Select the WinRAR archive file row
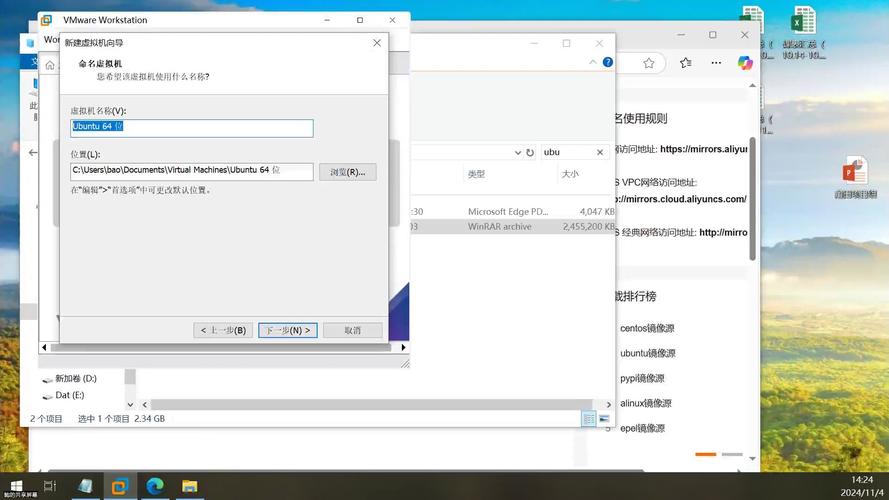 [x=513, y=226]
